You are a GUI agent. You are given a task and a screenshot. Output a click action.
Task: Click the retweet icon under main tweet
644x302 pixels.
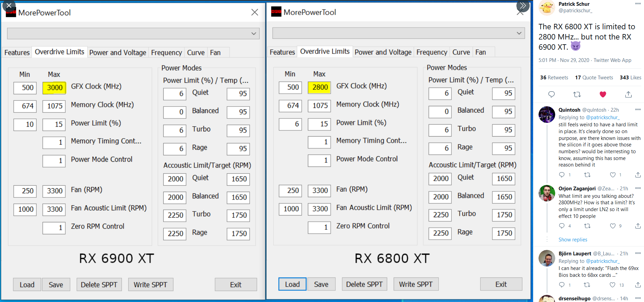point(577,94)
